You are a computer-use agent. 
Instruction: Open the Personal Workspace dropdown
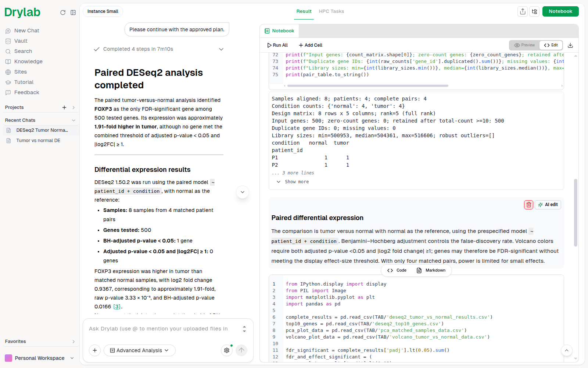coord(40,358)
